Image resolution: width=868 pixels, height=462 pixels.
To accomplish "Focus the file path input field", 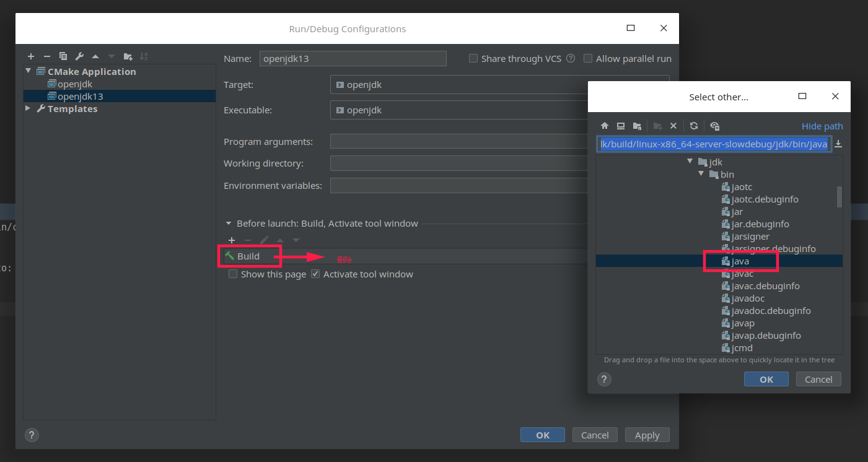I will [x=714, y=144].
